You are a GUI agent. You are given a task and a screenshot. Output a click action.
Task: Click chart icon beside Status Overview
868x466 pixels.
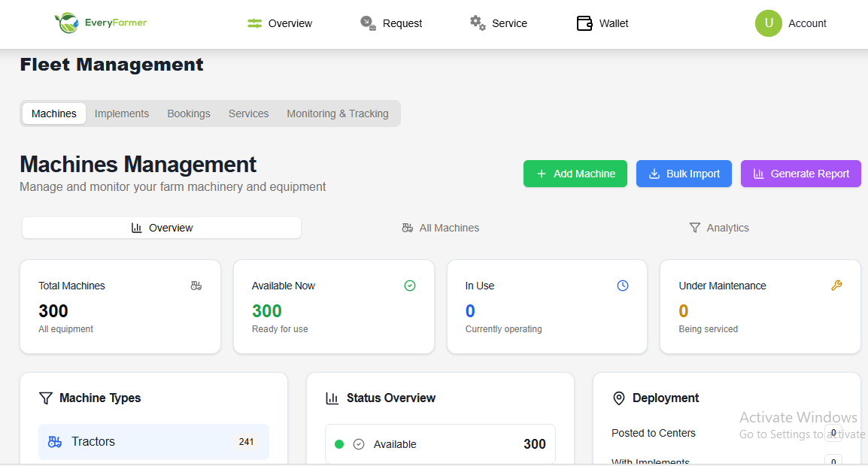(332, 398)
